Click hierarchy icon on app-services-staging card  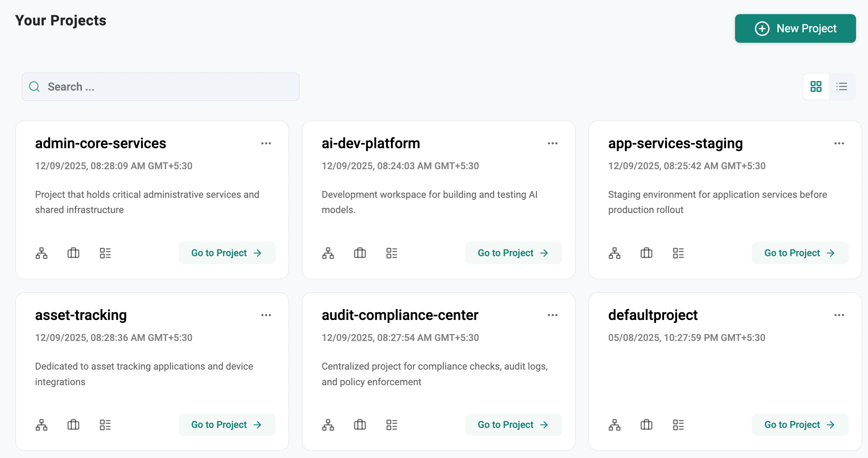coord(614,253)
